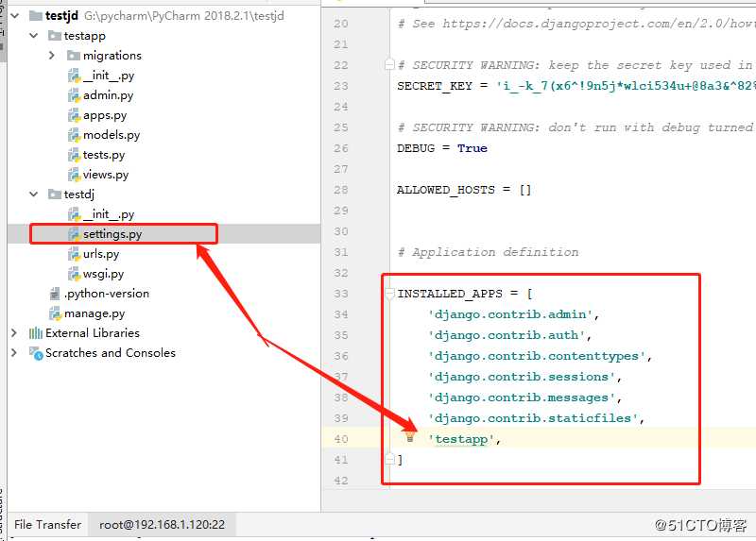Click the SECRET_KEY assignment line

576,86
